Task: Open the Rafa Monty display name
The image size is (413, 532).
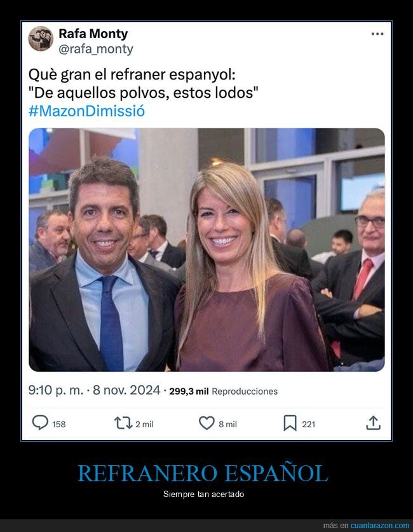Action: 93,34
